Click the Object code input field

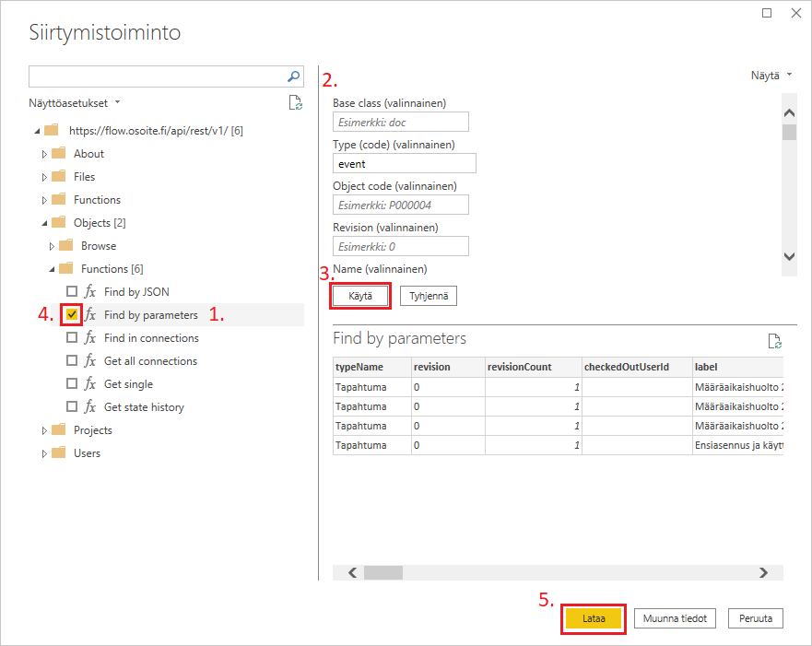point(400,205)
